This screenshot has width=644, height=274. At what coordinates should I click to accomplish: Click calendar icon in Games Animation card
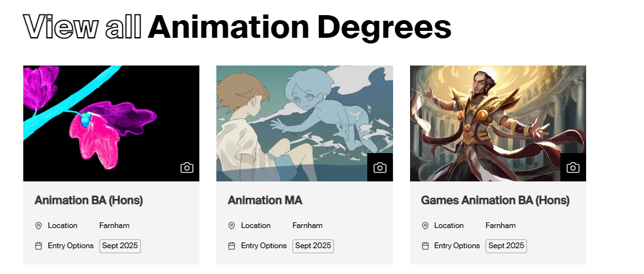tap(425, 246)
